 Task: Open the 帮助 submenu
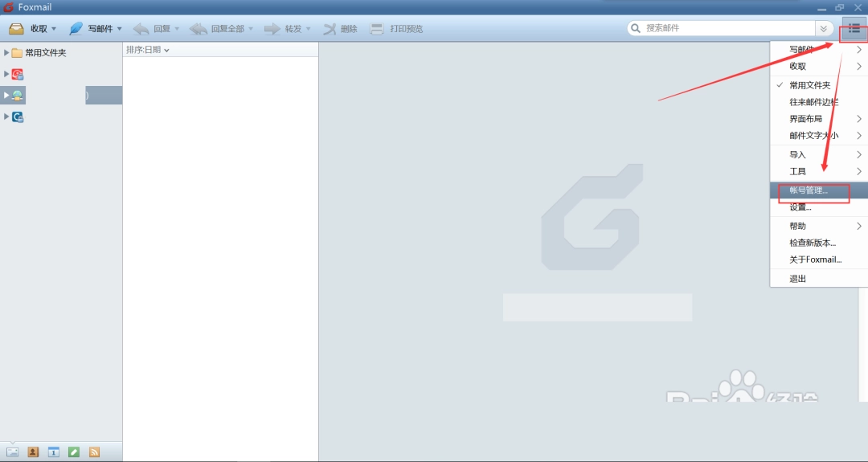click(x=819, y=226)
